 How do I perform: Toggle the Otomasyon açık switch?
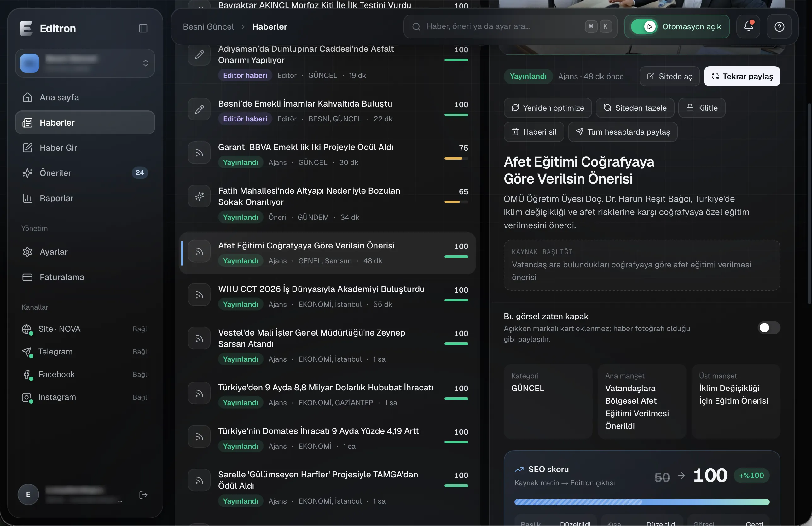click(x=644, y=26)
